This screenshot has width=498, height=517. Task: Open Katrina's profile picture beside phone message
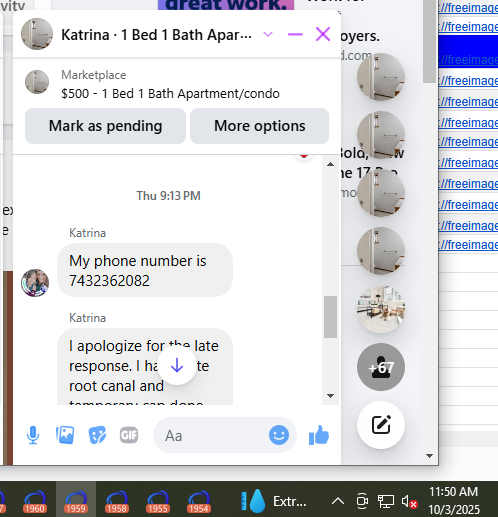35,283
